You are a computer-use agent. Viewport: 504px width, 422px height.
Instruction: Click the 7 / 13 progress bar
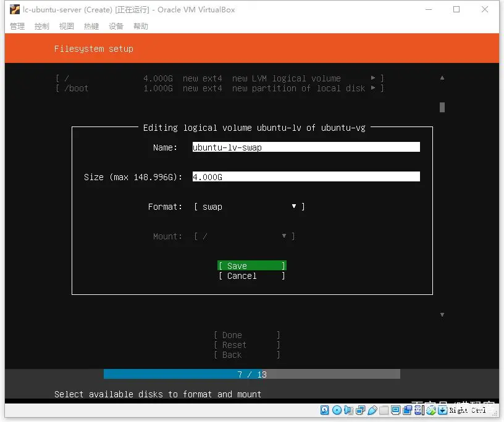(251, 374)
